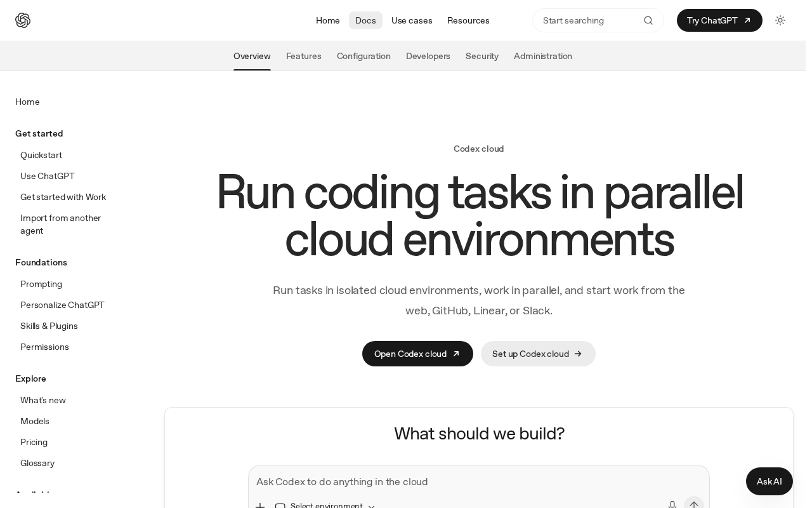The image size is (812, 508).
Task: Open Skills & Plugins in the sidebar
Action: [x=49, y=326]
